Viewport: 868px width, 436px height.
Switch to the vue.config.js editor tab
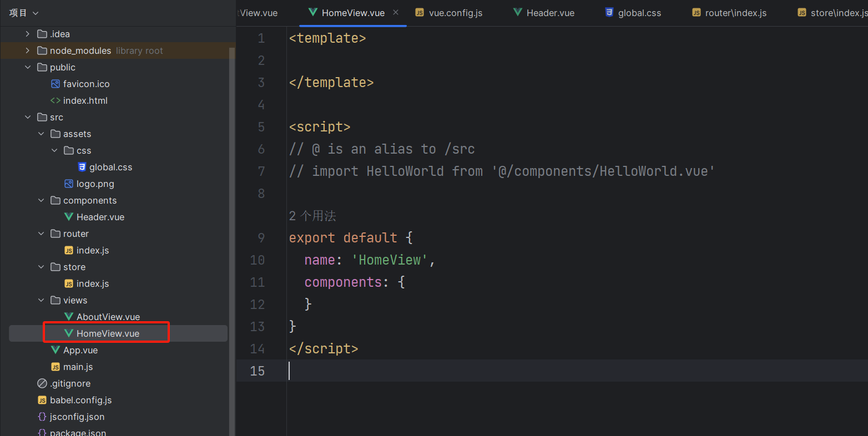450,13
